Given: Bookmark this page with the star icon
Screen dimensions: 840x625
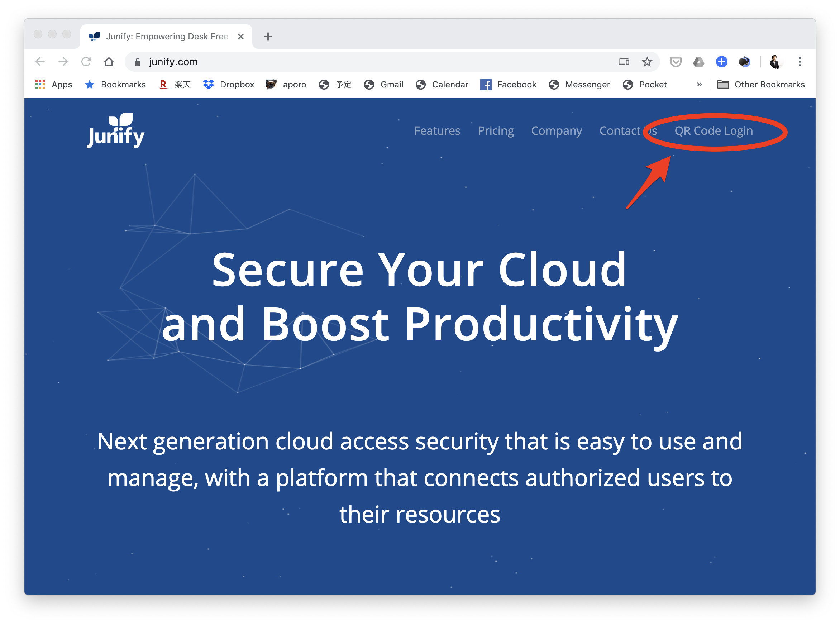Looking at the screenshot, I should click(647, 62).
